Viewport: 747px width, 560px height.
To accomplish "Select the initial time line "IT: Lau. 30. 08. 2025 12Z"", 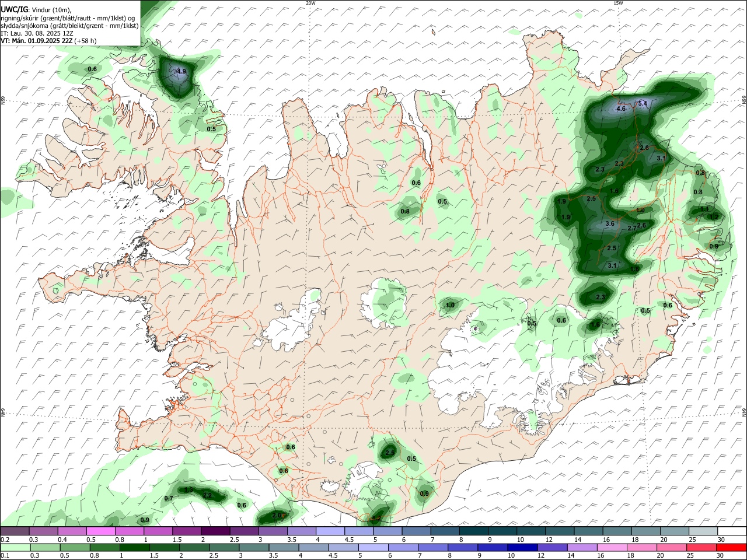I will click(37, 33).
